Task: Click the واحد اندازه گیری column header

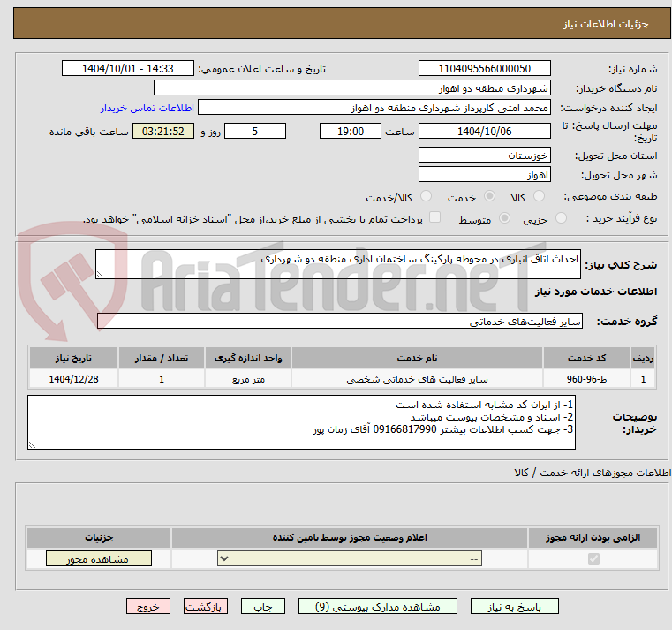Action: click(x=248, y=358)
